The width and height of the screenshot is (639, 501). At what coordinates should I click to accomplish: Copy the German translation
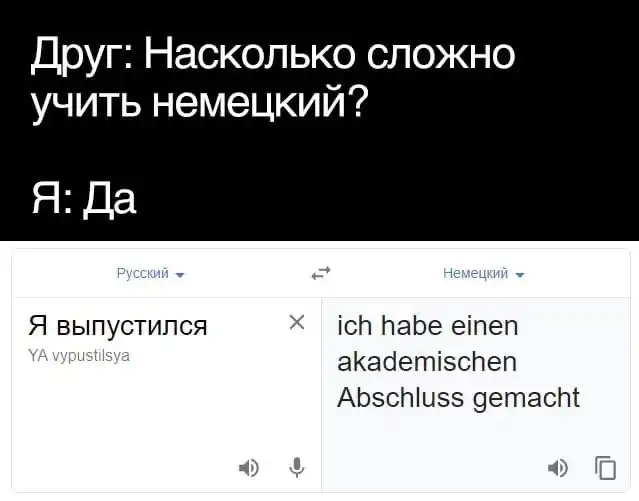click(605, 467)
